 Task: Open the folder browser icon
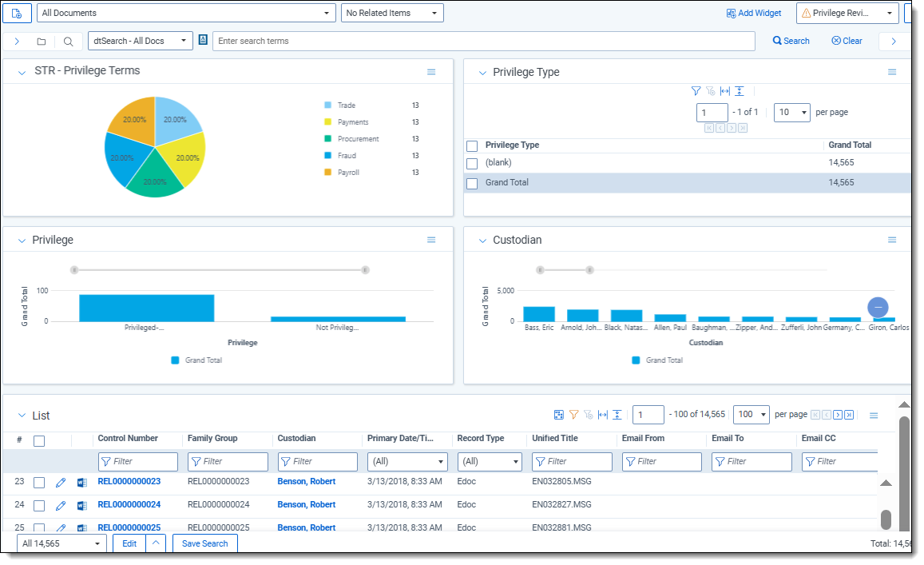pos(42,42)
